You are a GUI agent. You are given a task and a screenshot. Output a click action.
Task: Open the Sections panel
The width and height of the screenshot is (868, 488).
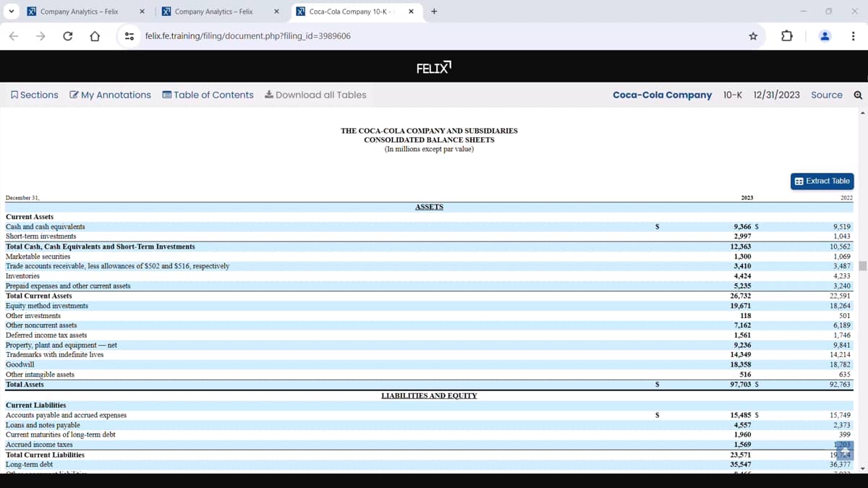click(x=35, y=95)
